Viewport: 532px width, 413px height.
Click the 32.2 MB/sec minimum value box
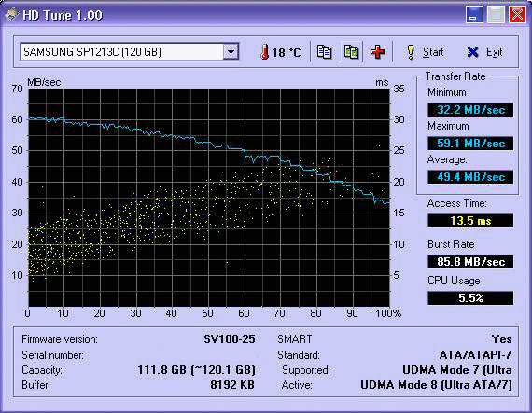[470, 110]
